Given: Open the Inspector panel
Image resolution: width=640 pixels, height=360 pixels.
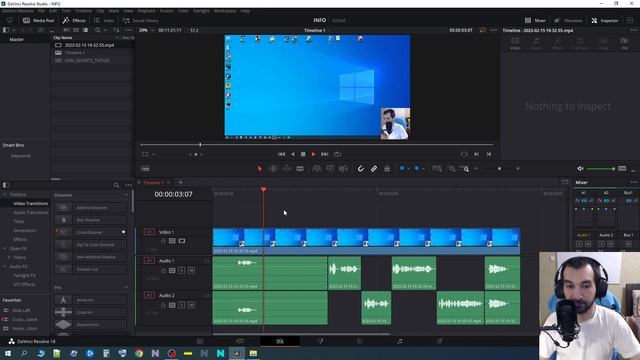Looking at the screenshot, I should pyautogui.click(x=605, y=20).
